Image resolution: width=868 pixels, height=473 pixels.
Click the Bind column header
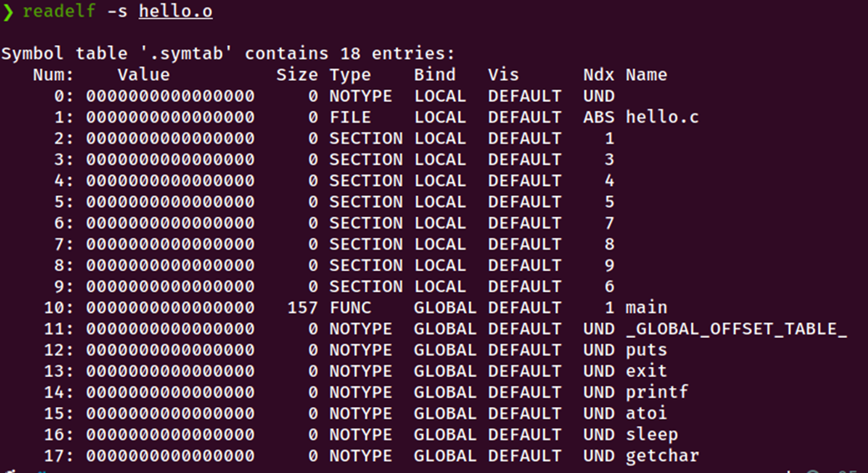[x=435, y=75]
